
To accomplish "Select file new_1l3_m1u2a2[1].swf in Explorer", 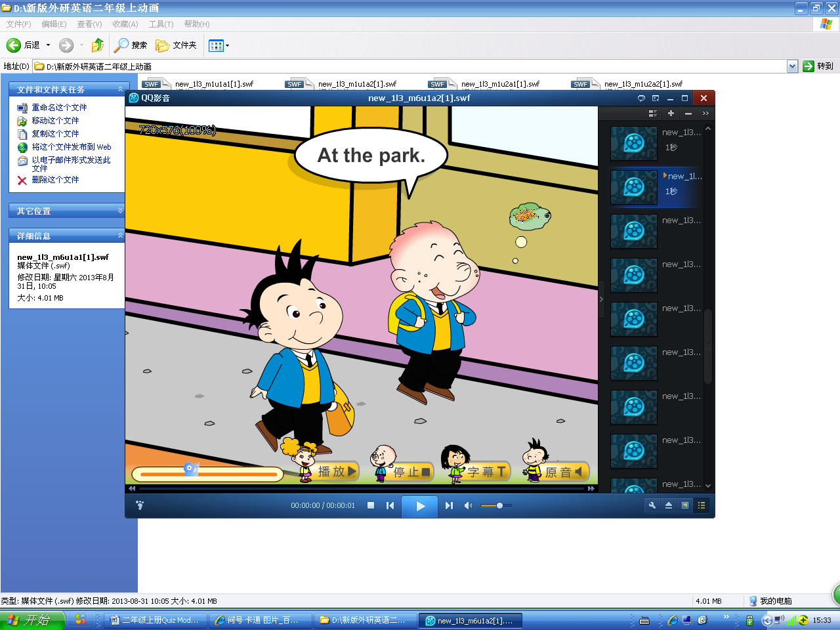I will (x=643, y=84).
